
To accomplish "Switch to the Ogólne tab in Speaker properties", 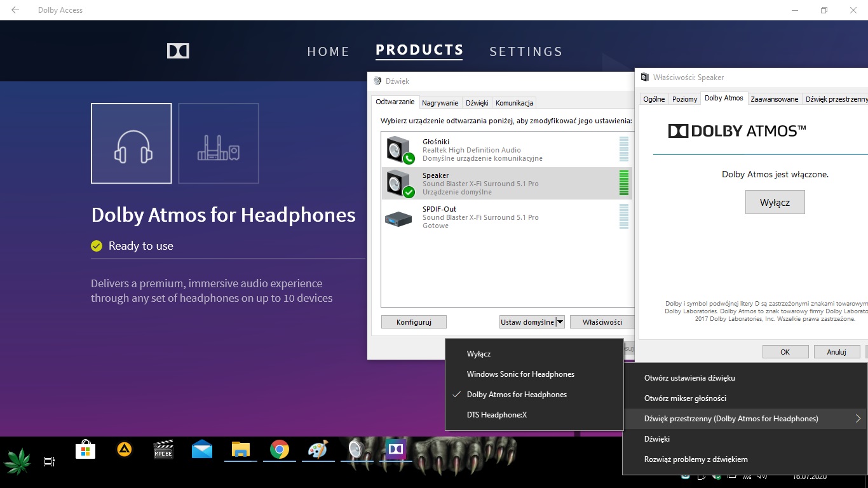I will click(654, 99).
